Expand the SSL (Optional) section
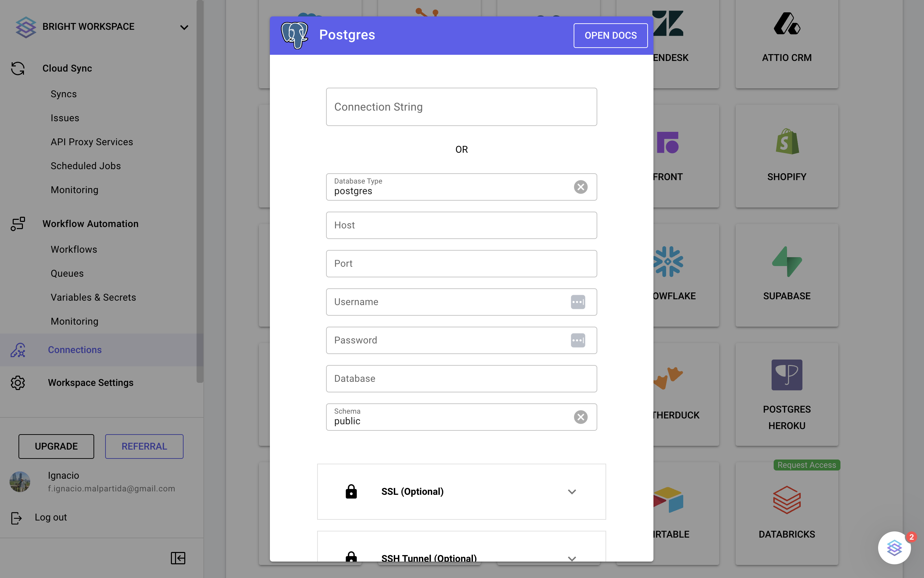 coord(572,492)
